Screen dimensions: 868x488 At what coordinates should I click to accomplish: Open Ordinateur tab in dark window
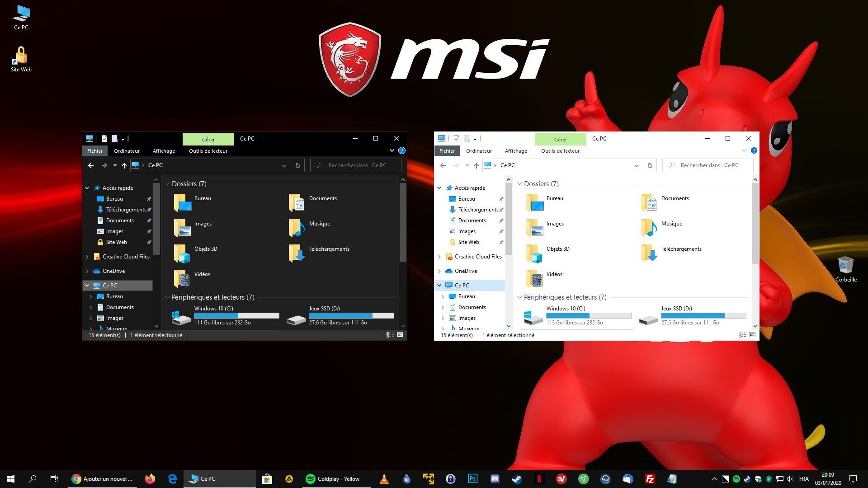pos(127,151)
